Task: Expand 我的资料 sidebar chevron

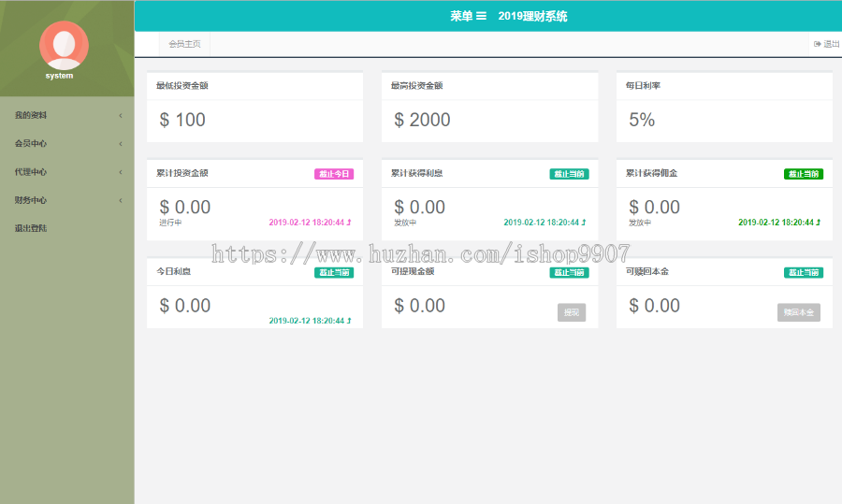Action: click(121, 115)
